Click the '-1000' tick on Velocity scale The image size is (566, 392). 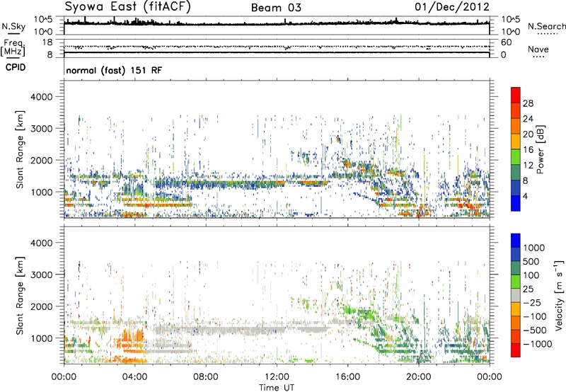click(537, 344)
